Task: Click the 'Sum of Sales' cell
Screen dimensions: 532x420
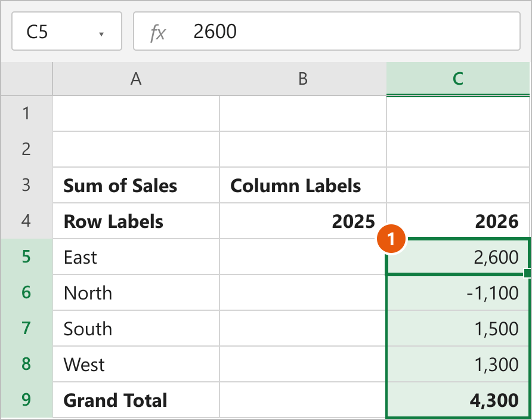Action: 136,185
